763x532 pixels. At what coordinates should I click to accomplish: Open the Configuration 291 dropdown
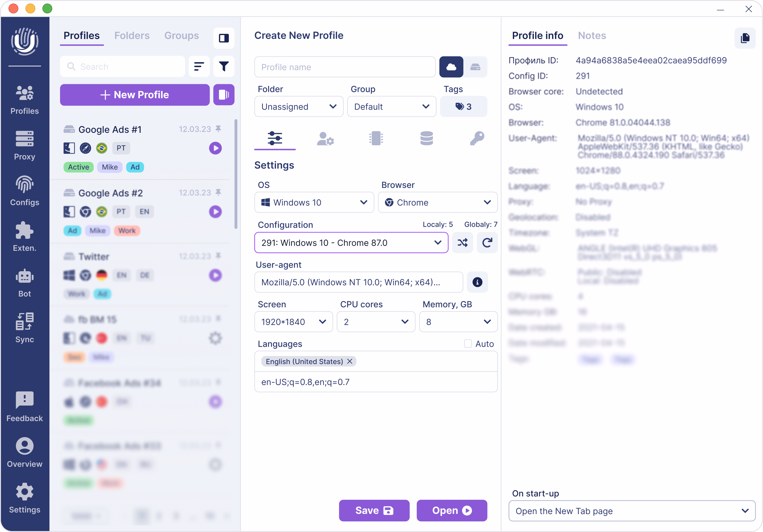coord(351,243)
